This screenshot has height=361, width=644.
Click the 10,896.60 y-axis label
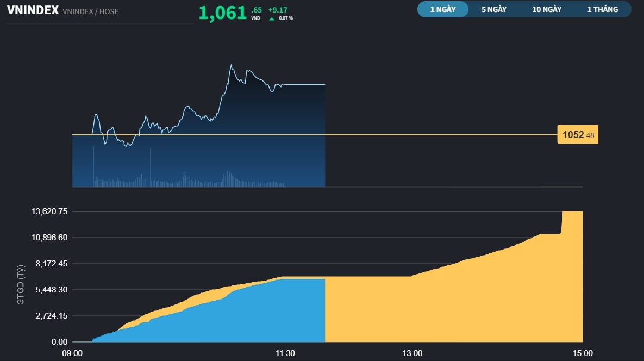[x=48, y=238]
